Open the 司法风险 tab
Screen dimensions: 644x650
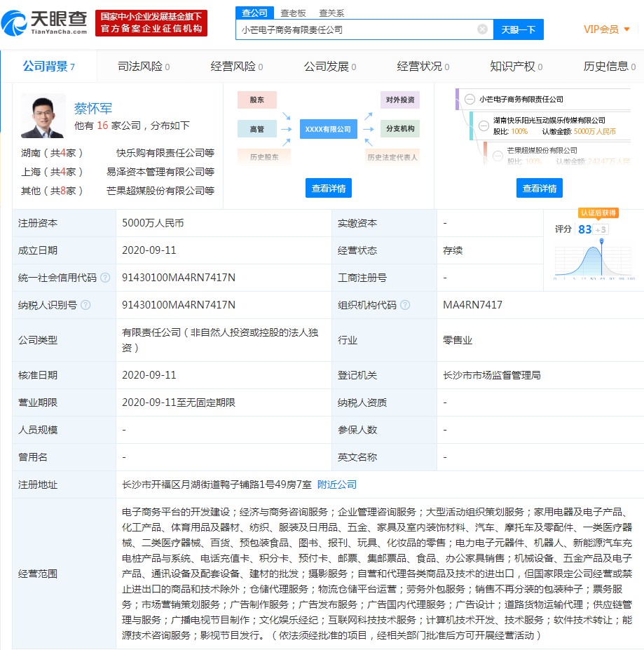coord(144,67)
